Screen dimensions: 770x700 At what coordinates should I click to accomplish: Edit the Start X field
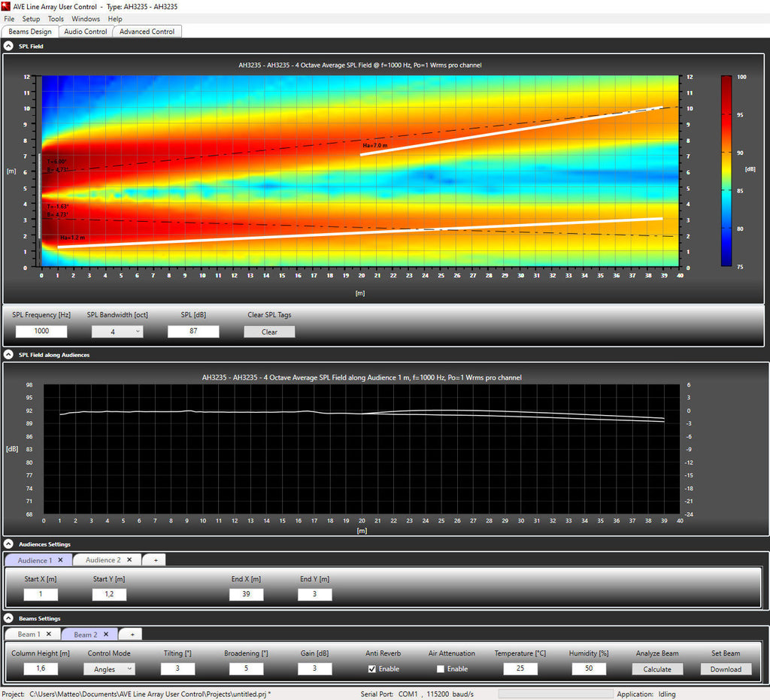(41, 594)
